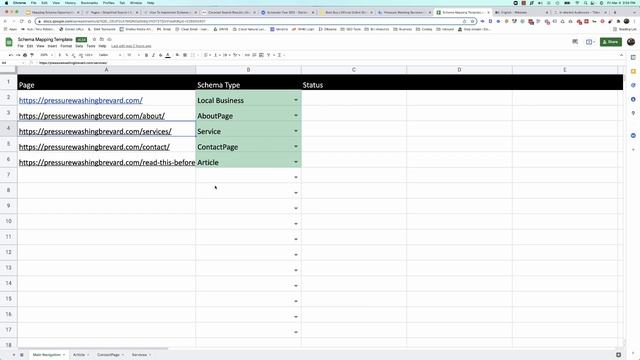Open the File menu in Sheets
The image size is (640, 360).
click(20, 46)
